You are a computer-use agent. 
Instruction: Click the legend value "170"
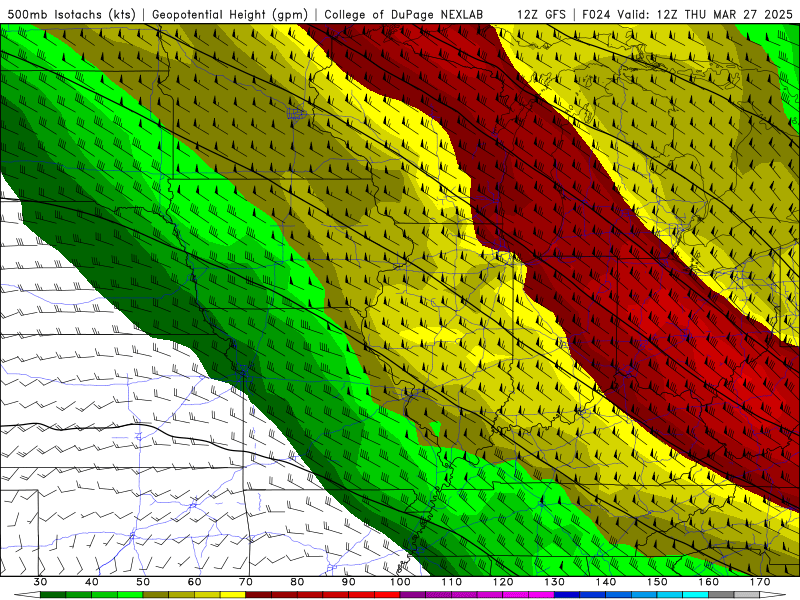click(760, 582)
